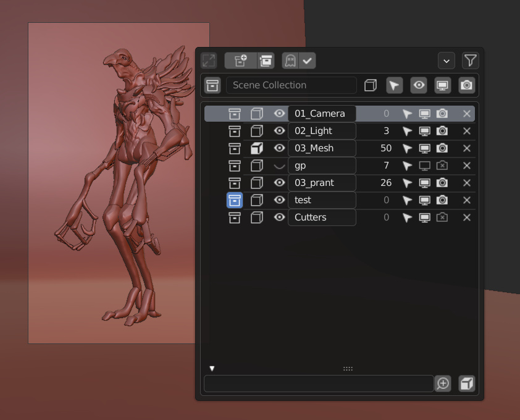The width and height of the screenshot is (520, 420).
Task: Set 03_prant as active collection icon
Action: click(x=235, y=183)
